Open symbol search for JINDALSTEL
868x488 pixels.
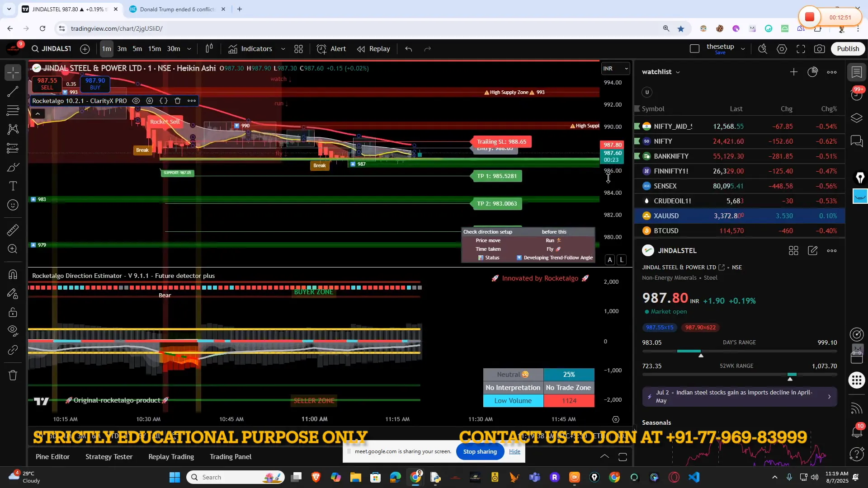coord(51,49)
